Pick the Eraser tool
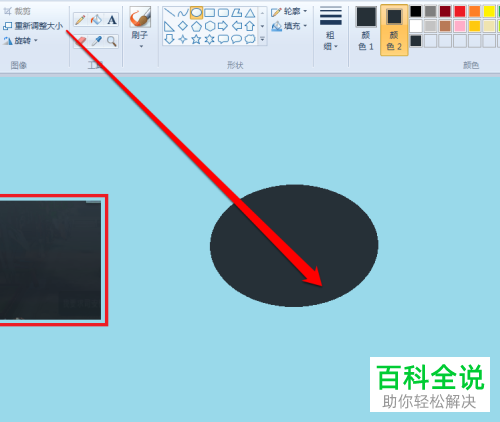Image resolution: width=500 pixels, height=422 pixels. pyautogui.click(x=80, y=41)
